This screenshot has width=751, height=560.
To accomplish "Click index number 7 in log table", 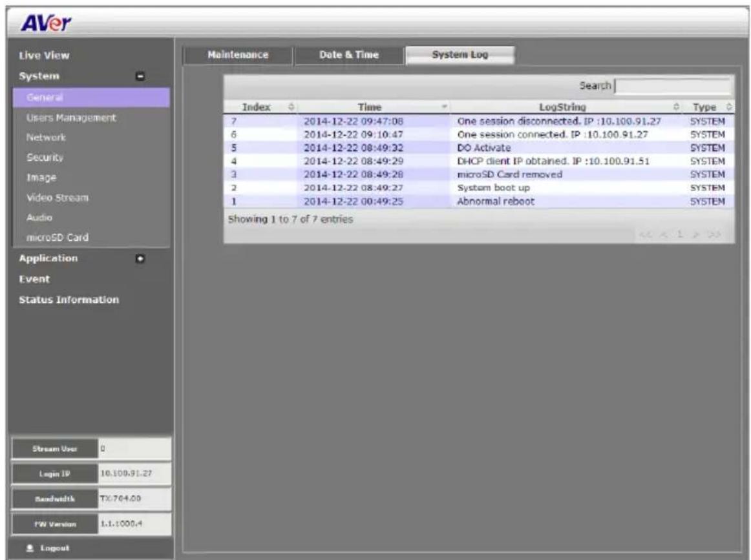I will tap(234, 121).
